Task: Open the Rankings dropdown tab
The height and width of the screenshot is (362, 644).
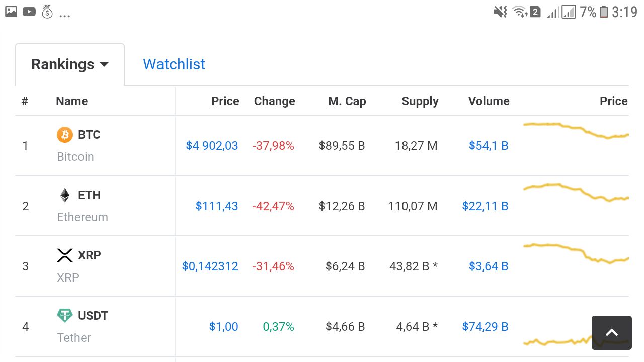Action: tap(70, 65)
